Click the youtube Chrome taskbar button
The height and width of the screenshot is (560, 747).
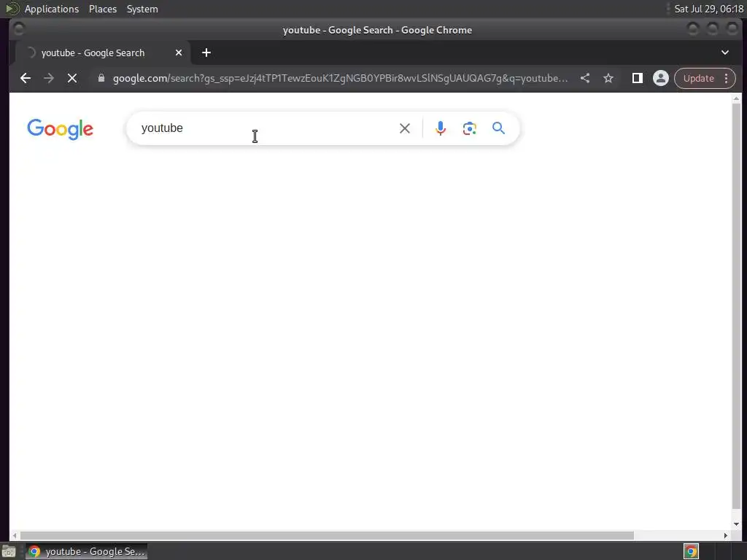[86, 551]
